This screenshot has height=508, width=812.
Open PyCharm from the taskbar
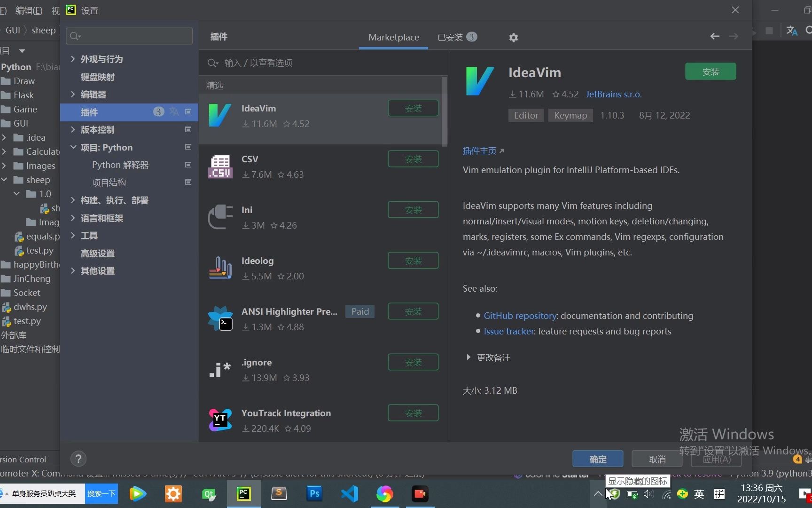coord(243,494)
